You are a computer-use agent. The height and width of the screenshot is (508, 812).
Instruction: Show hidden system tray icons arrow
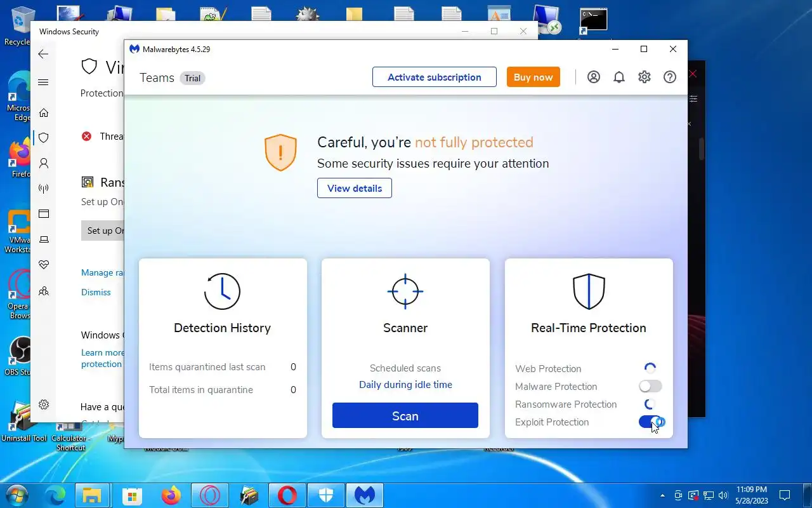tap(663, 495)
